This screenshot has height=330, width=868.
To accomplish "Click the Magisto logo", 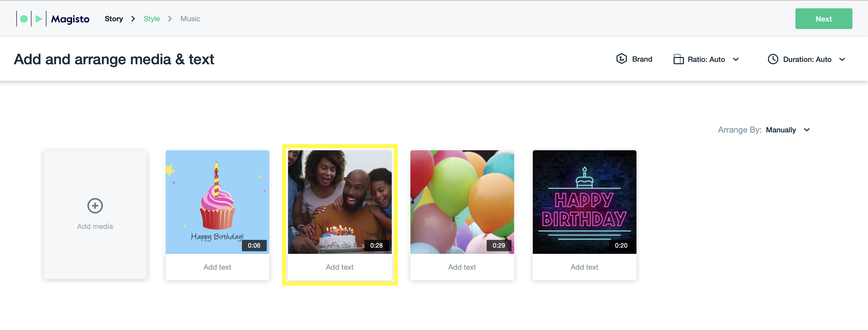I will tap(53, 19).
